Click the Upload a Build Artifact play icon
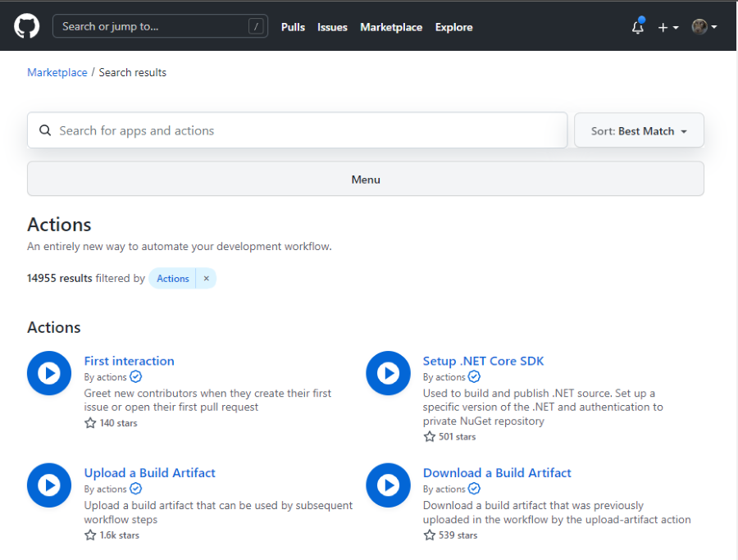Viewport: 738px width, 560px height. (49, 485)
